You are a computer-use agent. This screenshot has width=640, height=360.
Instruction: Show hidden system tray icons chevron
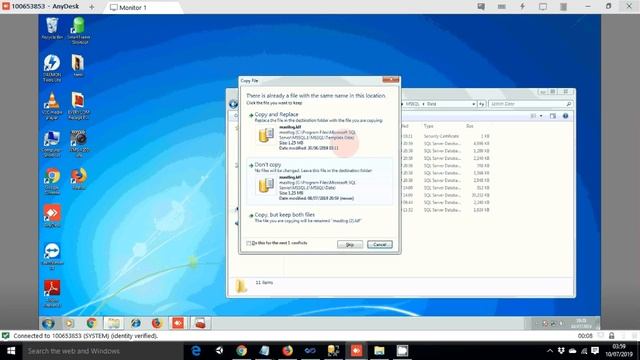point(550,351)
